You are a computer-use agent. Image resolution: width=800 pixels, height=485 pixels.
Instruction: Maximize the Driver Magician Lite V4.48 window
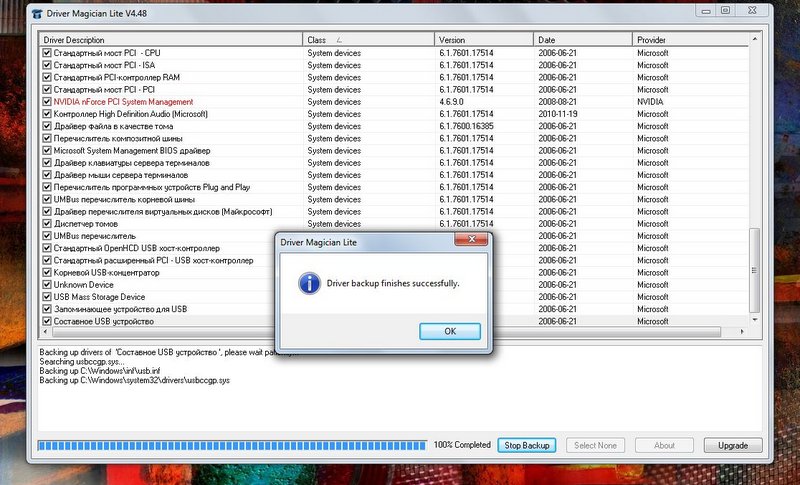(725, 11)
